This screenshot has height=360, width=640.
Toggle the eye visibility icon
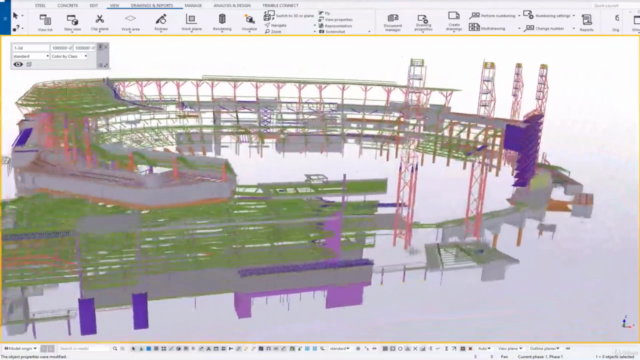tap(18, 64)
